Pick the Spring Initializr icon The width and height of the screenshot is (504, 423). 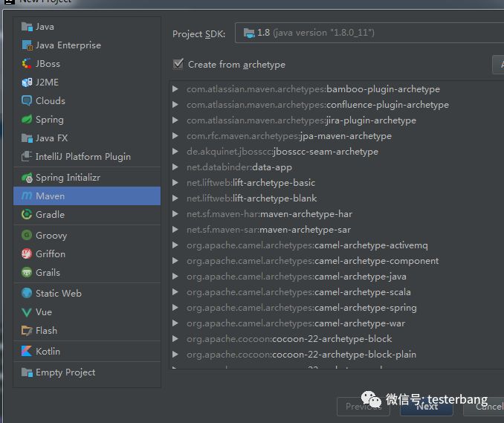click(x=27, y=178)
